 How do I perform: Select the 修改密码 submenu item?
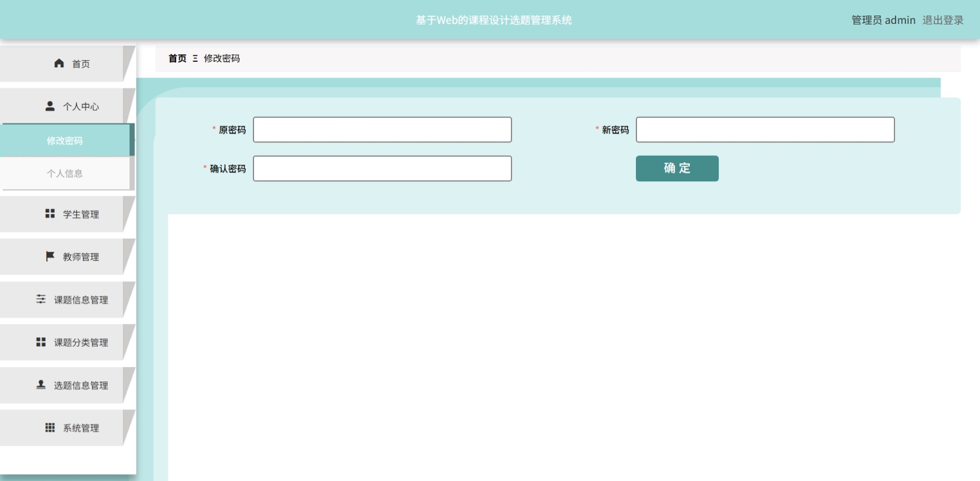pos(66,141)
